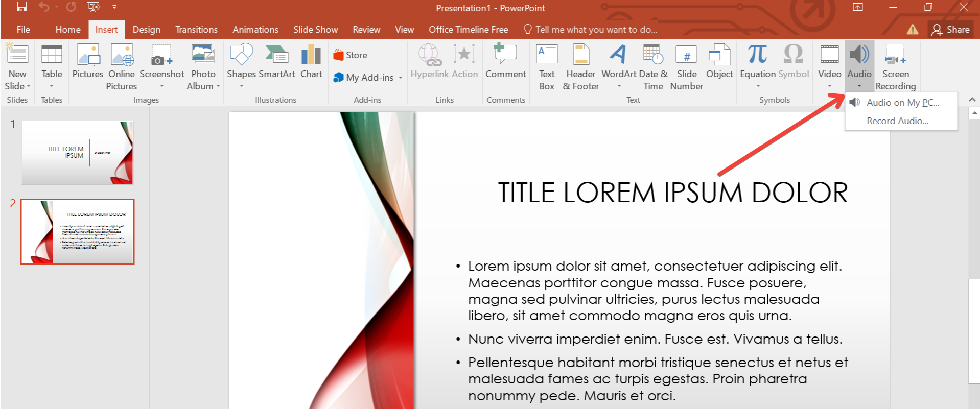Select Record Audio from the menu
This screenshot has width=980, height=409.
[897, 121]
